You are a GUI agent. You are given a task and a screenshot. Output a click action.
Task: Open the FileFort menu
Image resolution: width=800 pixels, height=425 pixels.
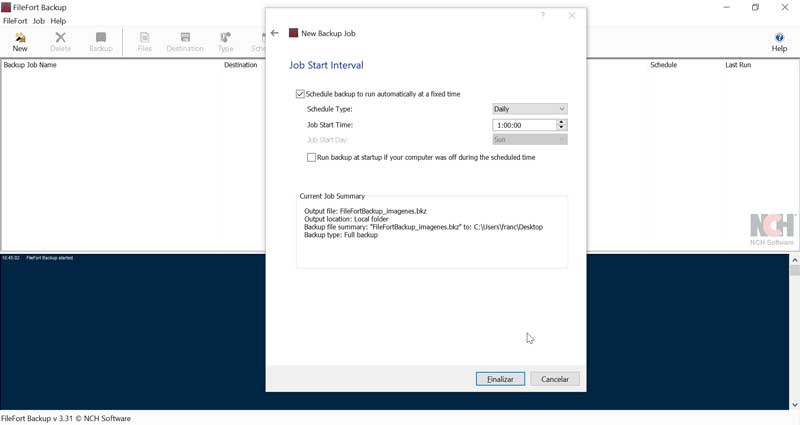(x=15, y=21)
